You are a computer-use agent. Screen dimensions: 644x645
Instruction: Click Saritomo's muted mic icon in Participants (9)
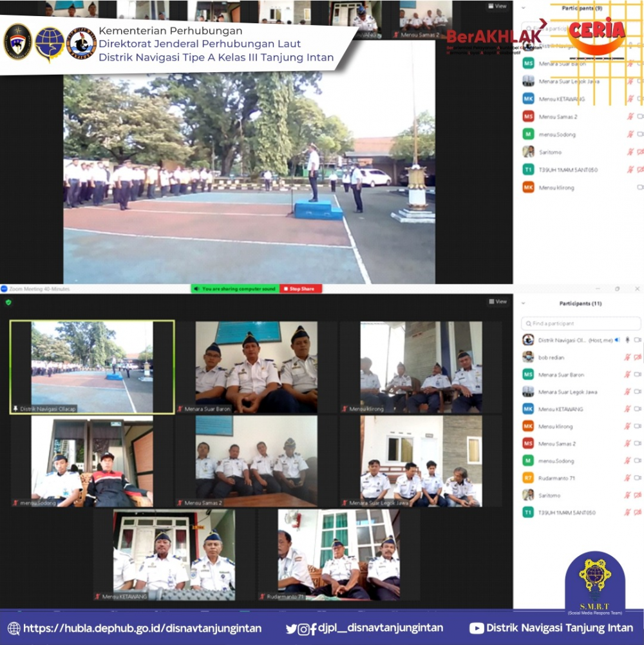point(630,152)
